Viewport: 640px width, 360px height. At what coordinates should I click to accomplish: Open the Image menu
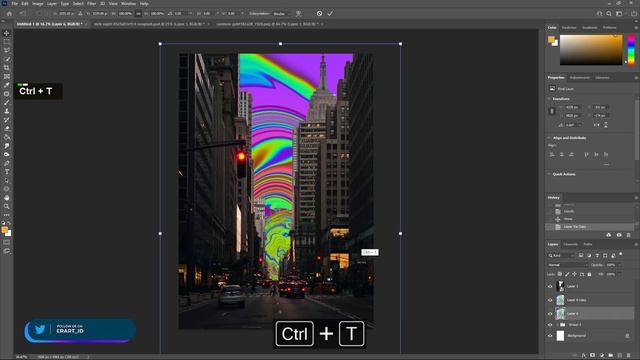coord(38,4)
